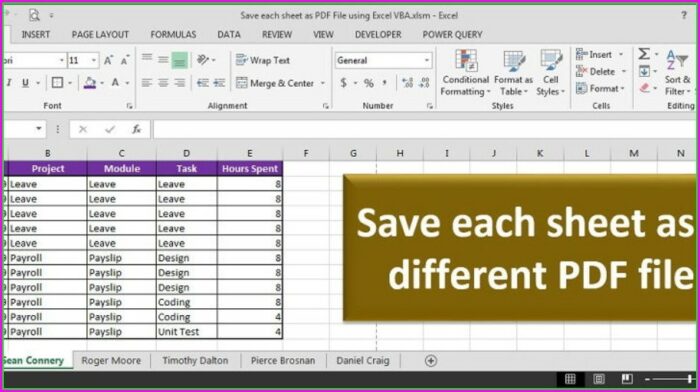Switch to Roger Moore sheet
Viewport: 700px width, 392px height.
pyautogui.click(x=111, y=360)
